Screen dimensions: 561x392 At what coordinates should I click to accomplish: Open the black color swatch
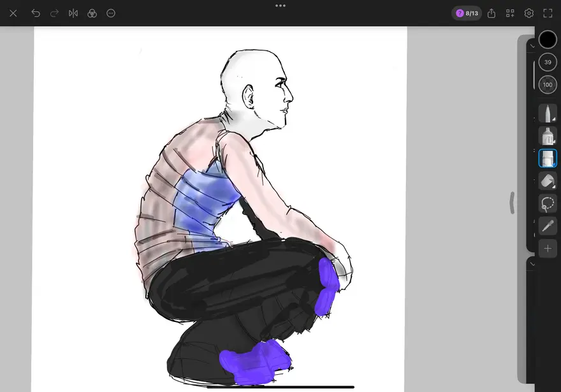point(548,40)
